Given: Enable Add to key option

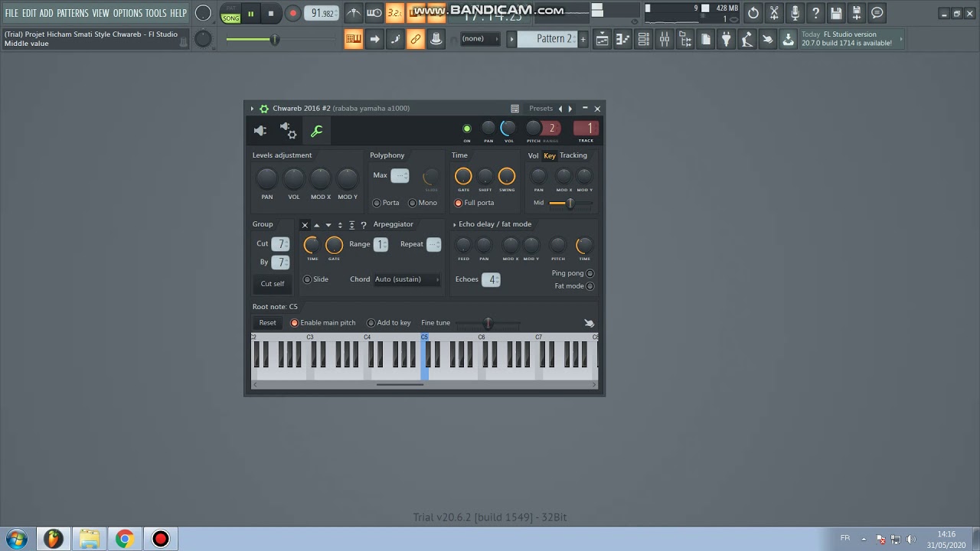Looking at the screenshot, I should (x=389, y=323).
